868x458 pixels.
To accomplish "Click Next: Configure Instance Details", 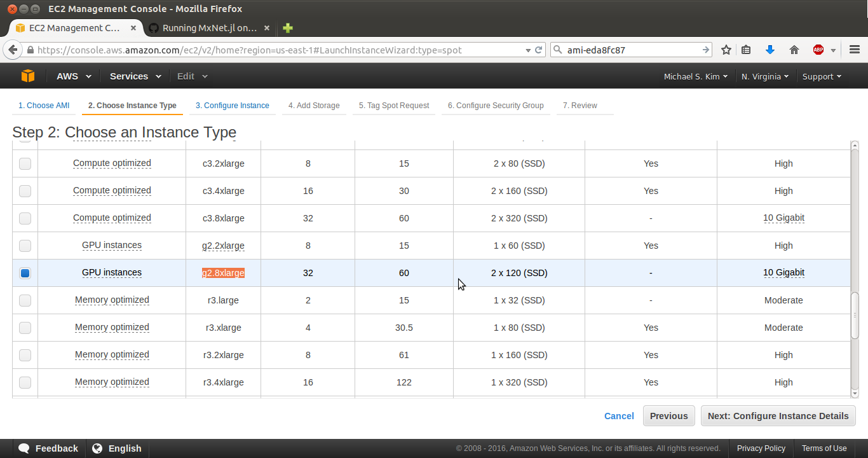I will (778, 416).
